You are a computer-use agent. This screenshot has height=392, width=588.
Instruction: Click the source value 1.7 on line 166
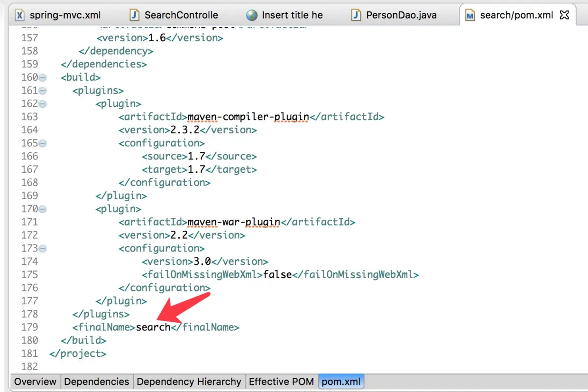point(196,156)
